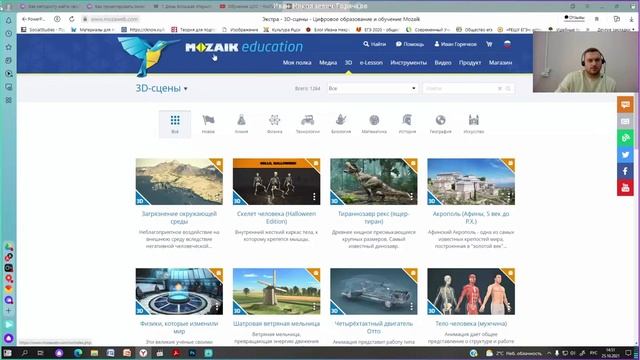Open the Скелет человека title link
This screenshot has width=640, height=360.
click(x=276, y=218)
